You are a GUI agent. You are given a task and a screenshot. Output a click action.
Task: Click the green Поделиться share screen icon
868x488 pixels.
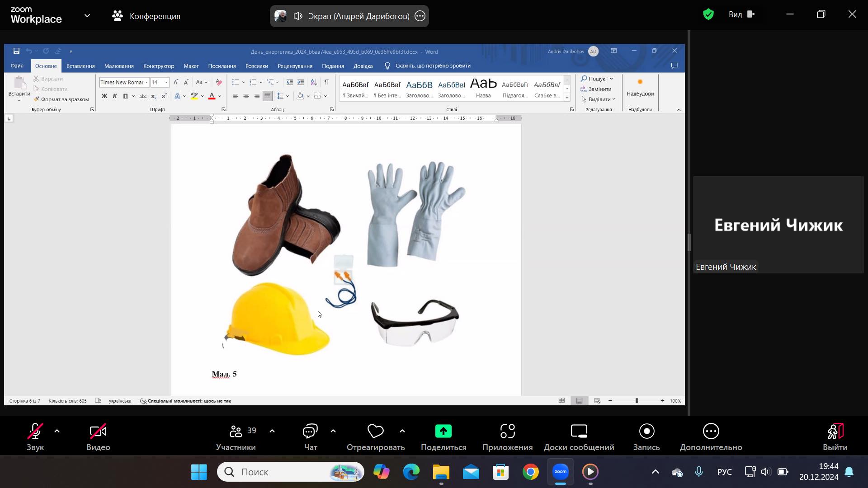coord(443,432)
